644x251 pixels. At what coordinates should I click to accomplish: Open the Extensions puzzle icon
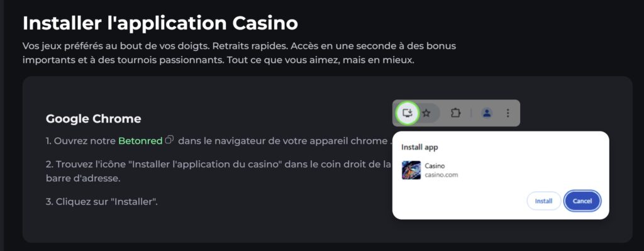(455, 113)
